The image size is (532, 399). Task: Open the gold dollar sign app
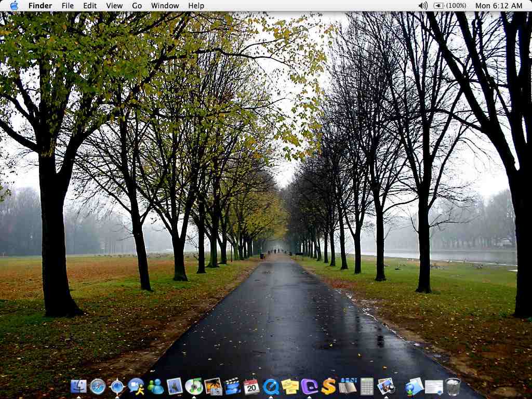coord(328,387)
